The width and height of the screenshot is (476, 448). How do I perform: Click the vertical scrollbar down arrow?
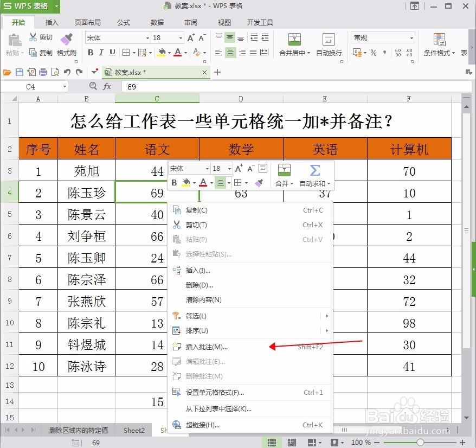[x=466, y=418]
